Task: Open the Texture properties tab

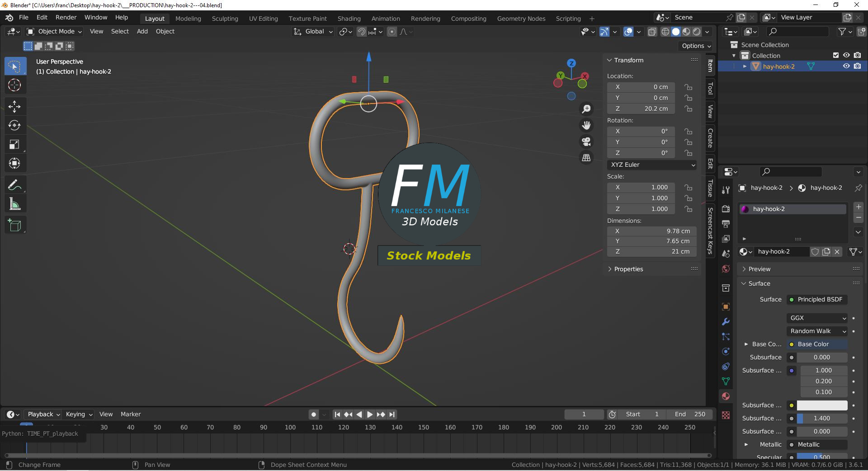Action: point(726,415)
